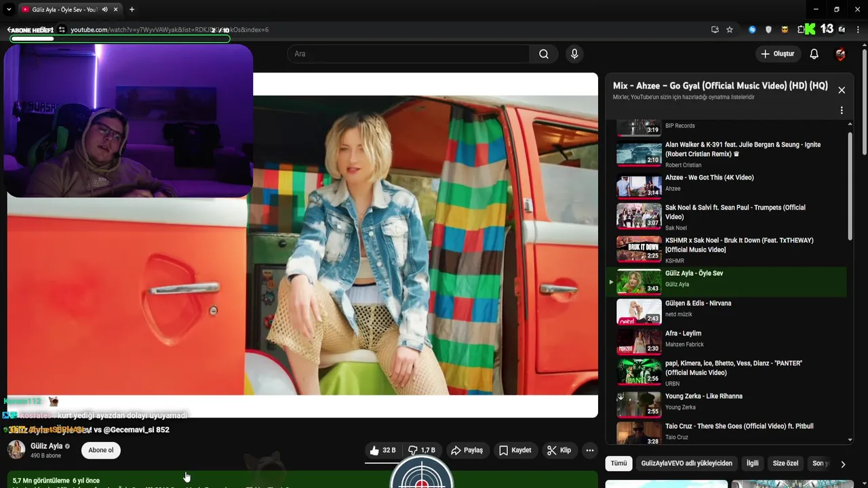This screenshot has height=488, width=868.
Task: Subscribe with the Abone ol button
Action: click(x=101, y=450)
